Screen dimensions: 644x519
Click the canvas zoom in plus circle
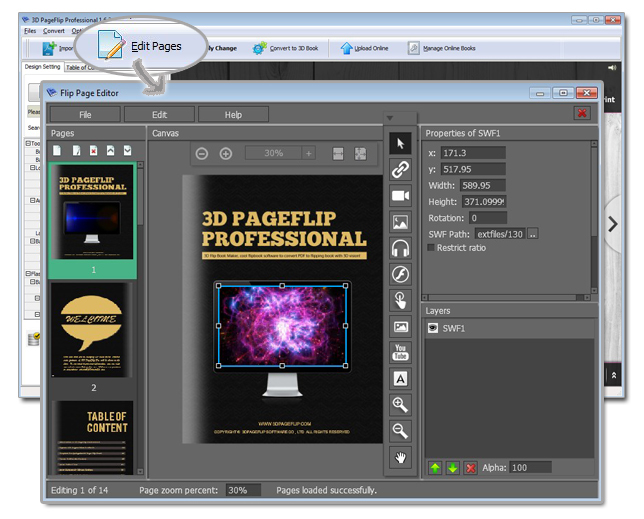pyautogui.click(x=225, y=154)
